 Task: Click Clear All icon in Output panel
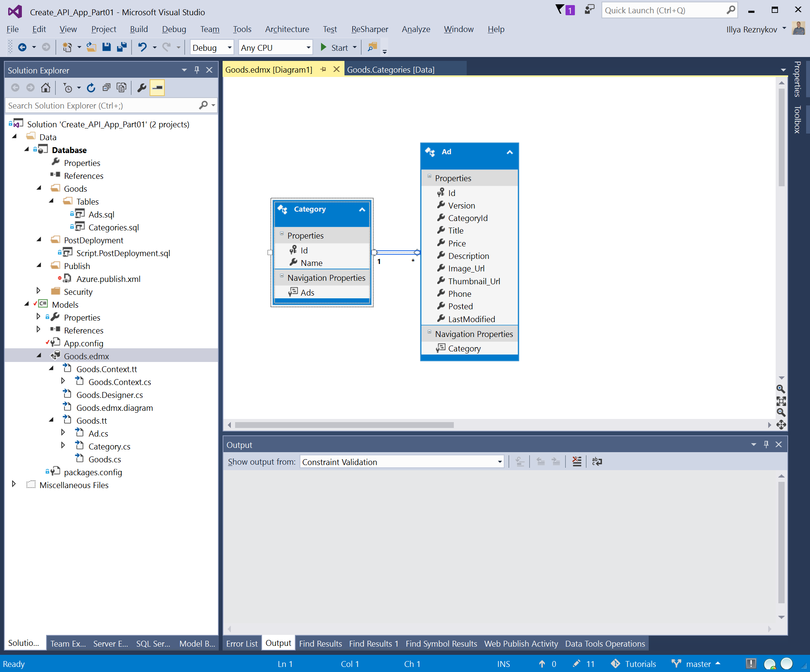[x=576, y=462]
